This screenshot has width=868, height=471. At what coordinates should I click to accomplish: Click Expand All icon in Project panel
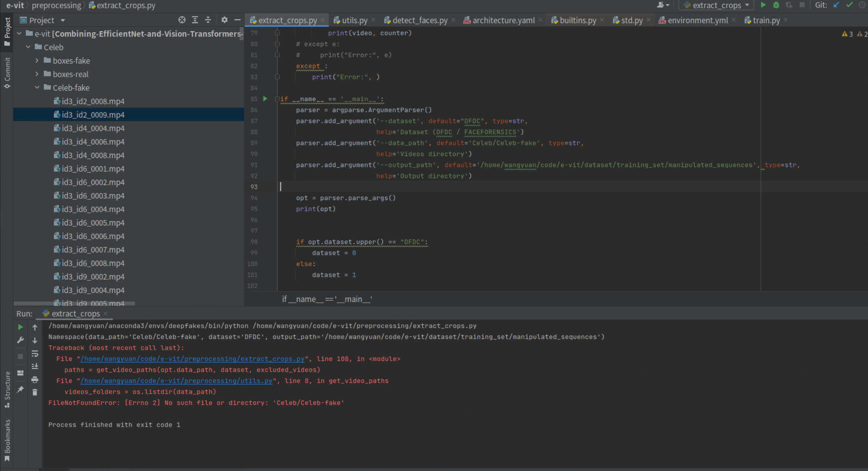pos(195,20)
